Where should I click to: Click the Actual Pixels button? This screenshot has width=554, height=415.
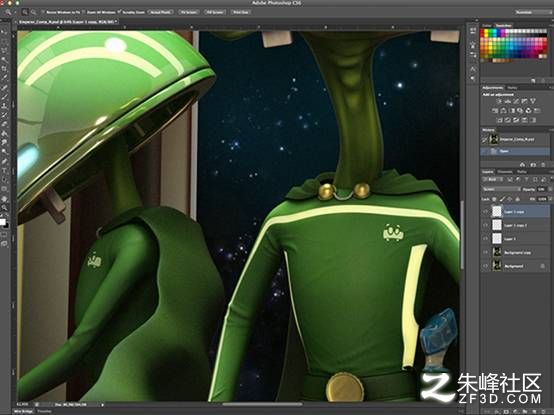pyautogui.click(x=160, y=12)
